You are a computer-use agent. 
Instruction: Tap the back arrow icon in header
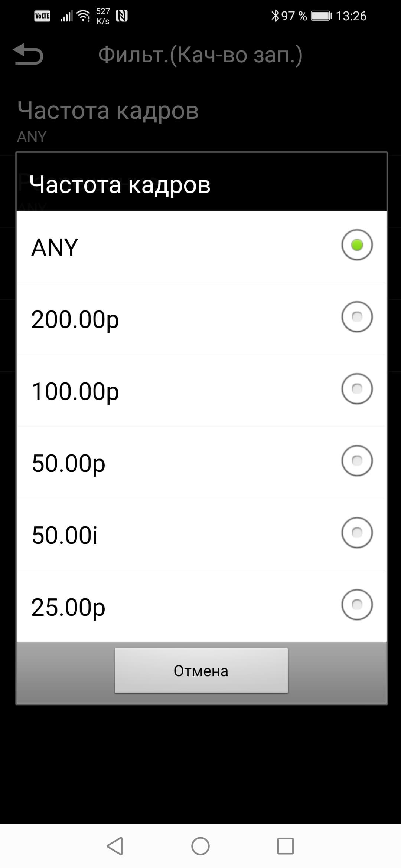[28, 54]
